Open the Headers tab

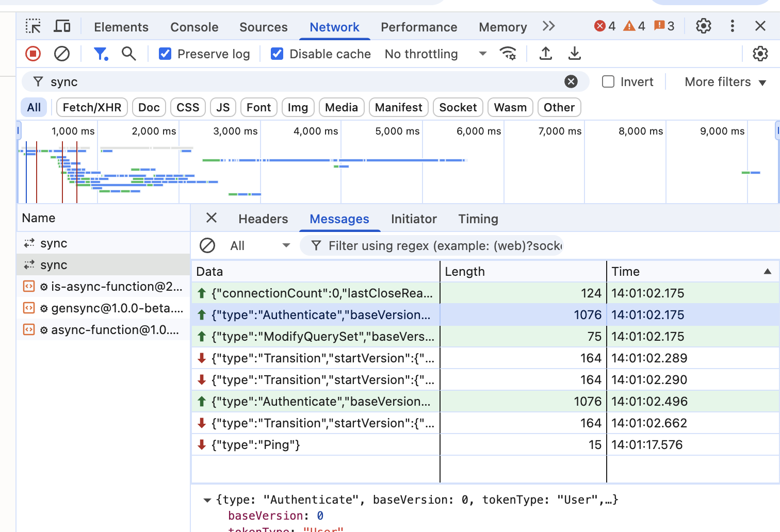point(263,219)
